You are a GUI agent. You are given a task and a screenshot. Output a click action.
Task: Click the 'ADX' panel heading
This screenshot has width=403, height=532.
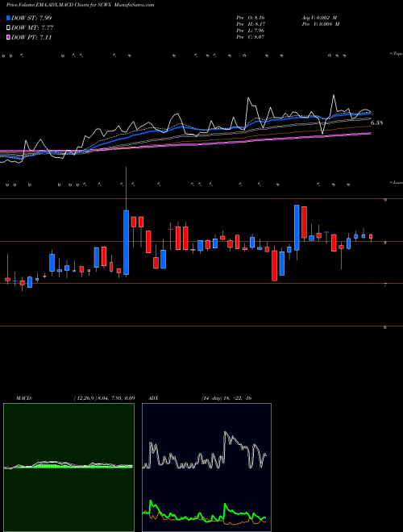tap(154, 398)
